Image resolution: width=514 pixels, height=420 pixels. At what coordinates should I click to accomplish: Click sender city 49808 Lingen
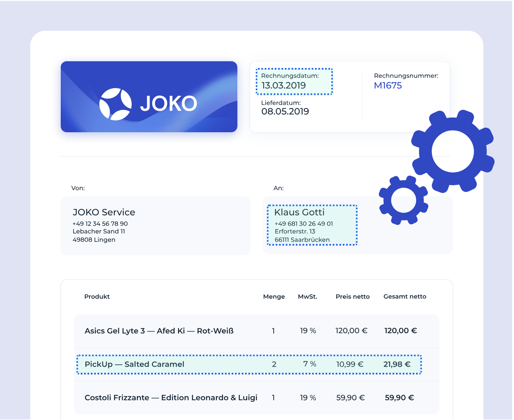pyautogui.click(x=94, y=240)
